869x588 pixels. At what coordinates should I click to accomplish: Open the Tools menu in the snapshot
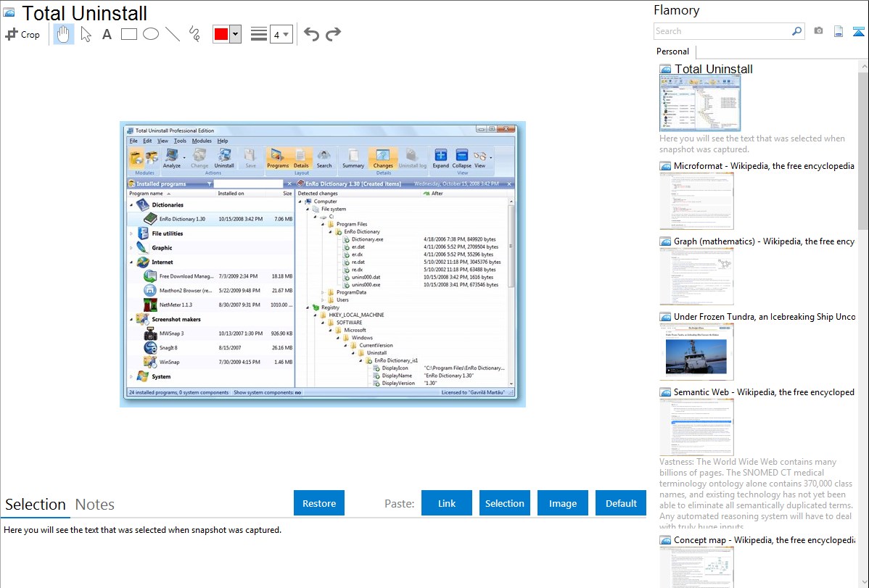coord(180,141)
